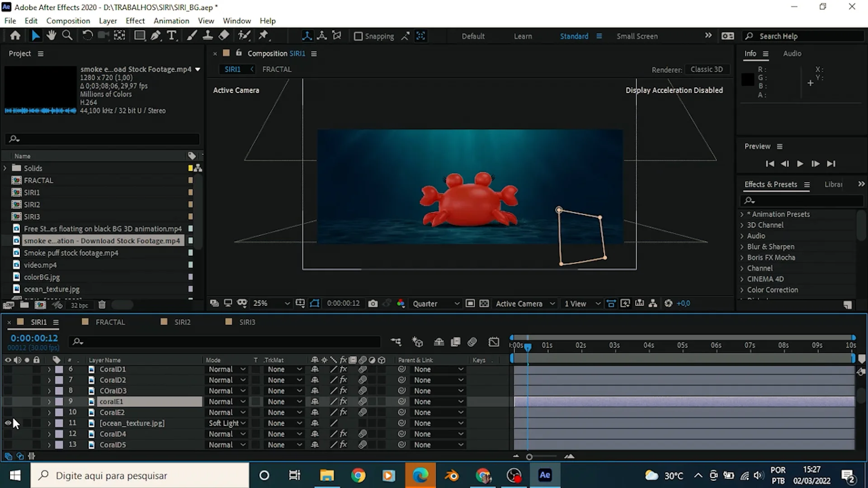Select the Pen tool
This screenshot has height=488, width=868.
[x=156, y=35]
